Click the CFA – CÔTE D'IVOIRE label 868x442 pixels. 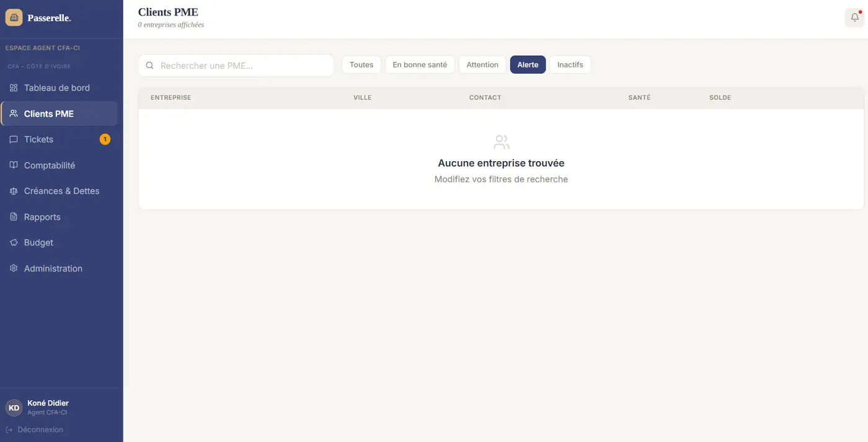tap(39, 66)
